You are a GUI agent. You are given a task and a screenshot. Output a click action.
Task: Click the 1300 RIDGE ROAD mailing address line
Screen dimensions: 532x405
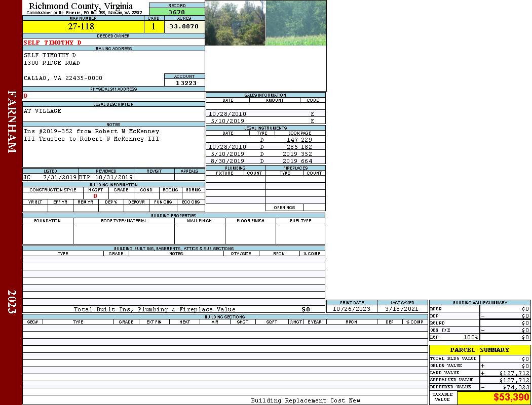52,63
